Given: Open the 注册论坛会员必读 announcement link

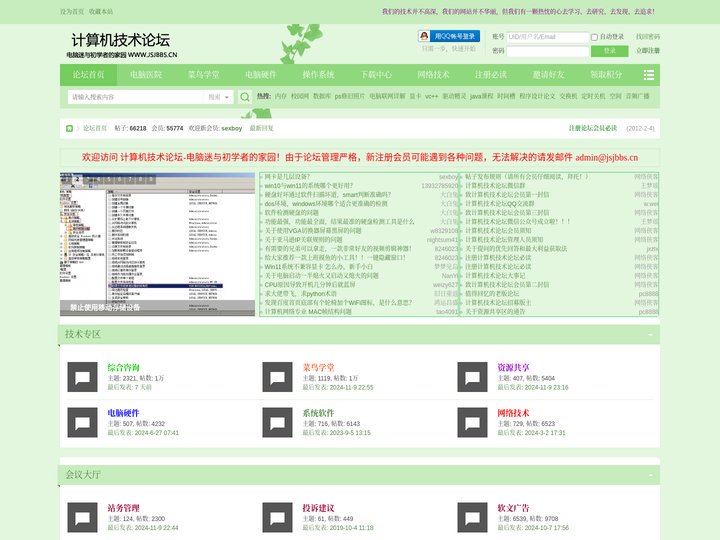Looking at the screenshot, I should tap(593, 128).
